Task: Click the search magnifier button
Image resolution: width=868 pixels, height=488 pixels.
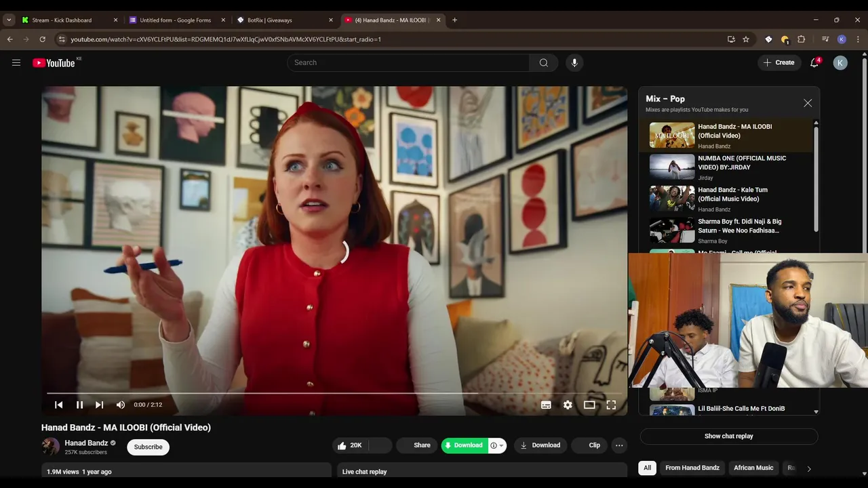Action: [544, 62]
